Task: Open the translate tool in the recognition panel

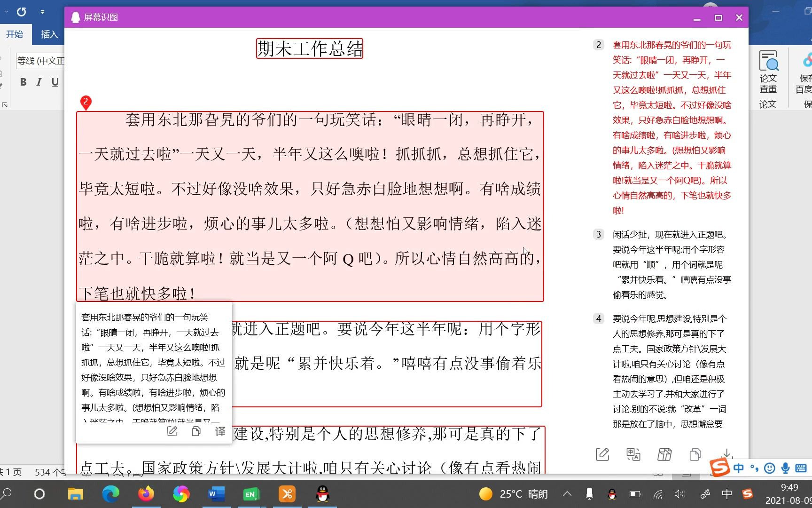Action: tap(633, 454)
